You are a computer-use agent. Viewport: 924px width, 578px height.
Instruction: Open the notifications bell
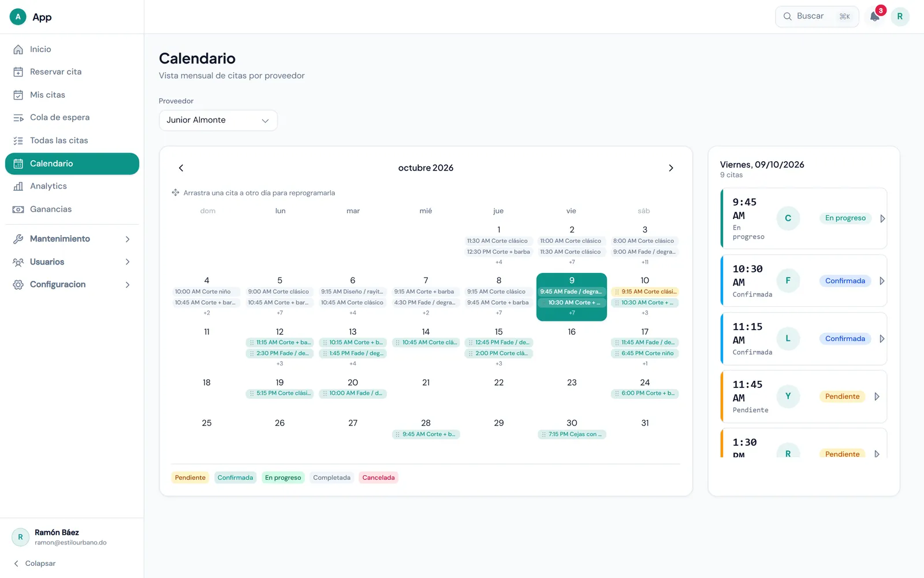(875, 17)
